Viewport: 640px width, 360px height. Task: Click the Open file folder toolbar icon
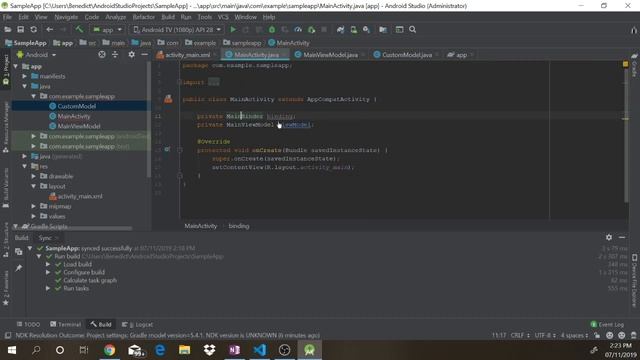(7, 30)
